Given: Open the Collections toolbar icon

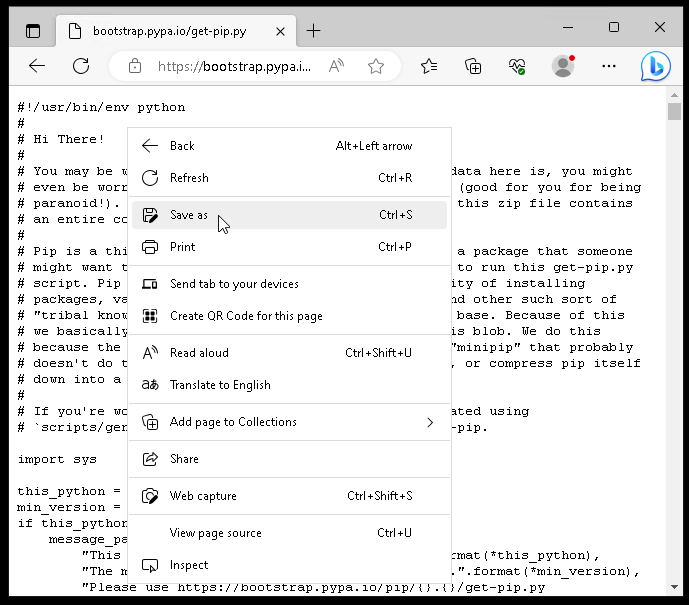Looking at the screenshot, I should click(x=474, y=66).
